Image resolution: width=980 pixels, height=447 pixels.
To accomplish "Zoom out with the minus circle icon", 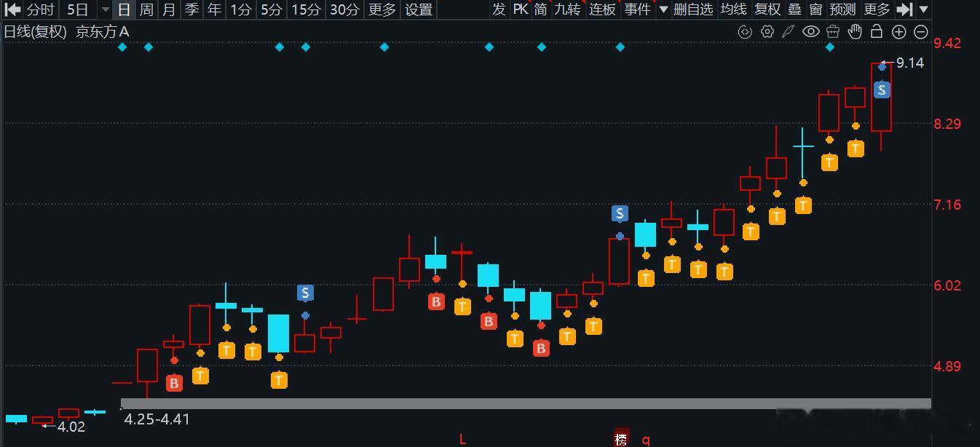I will point(920,31).
